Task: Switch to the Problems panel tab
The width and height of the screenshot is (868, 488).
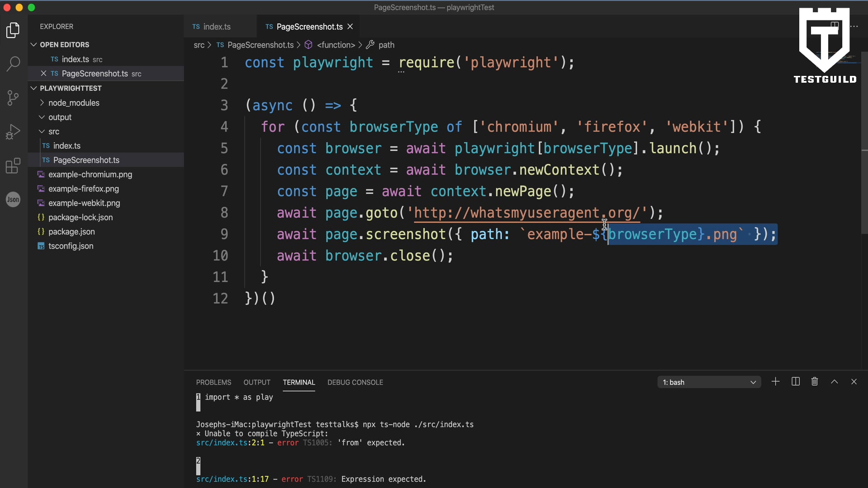Action: coord(213,382)
